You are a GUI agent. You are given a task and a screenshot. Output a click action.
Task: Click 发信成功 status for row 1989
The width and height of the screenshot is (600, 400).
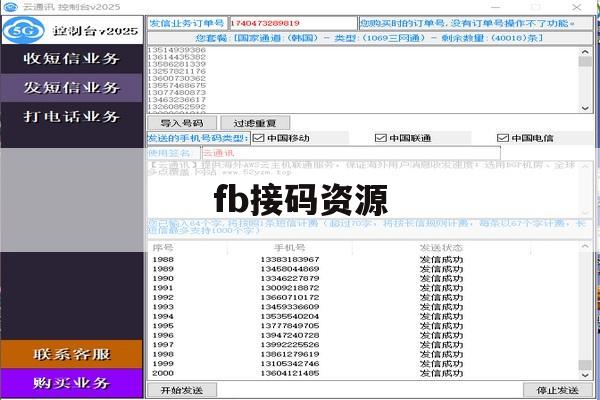(x=441, y=269)
